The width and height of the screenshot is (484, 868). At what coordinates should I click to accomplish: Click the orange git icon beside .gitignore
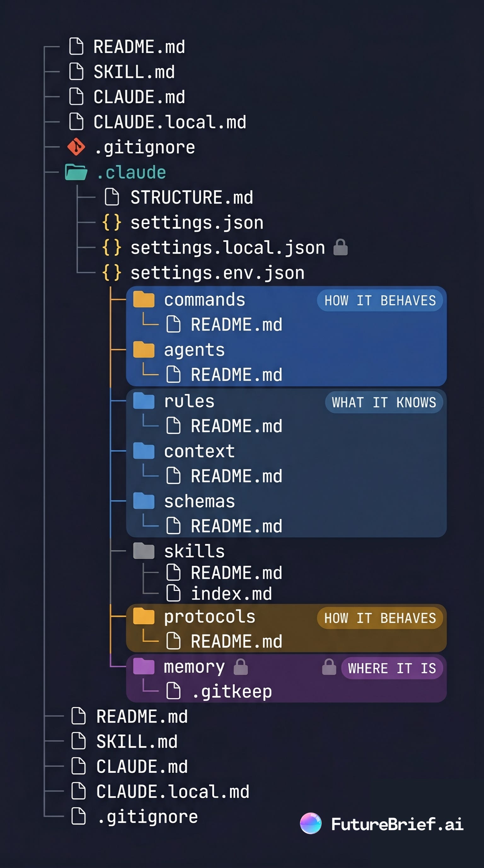coord(76,147)
